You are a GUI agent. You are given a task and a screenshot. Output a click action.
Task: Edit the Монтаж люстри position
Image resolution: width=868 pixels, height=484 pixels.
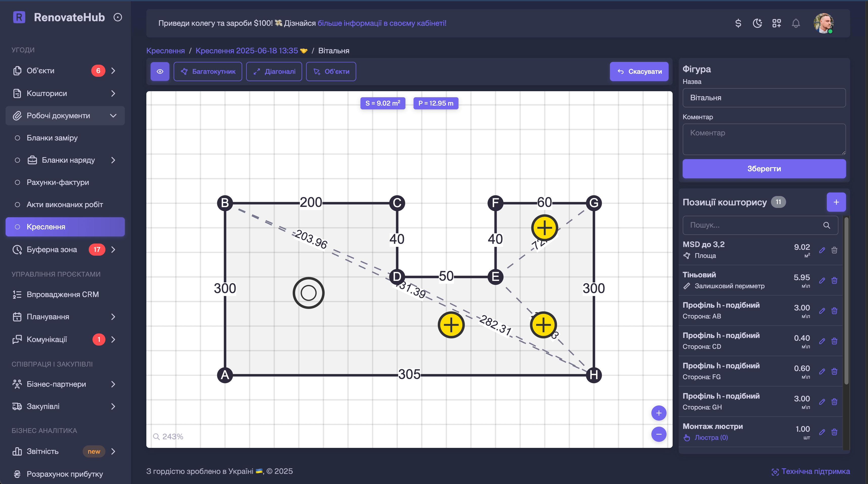pyautogui.click(x=822, y=432)
